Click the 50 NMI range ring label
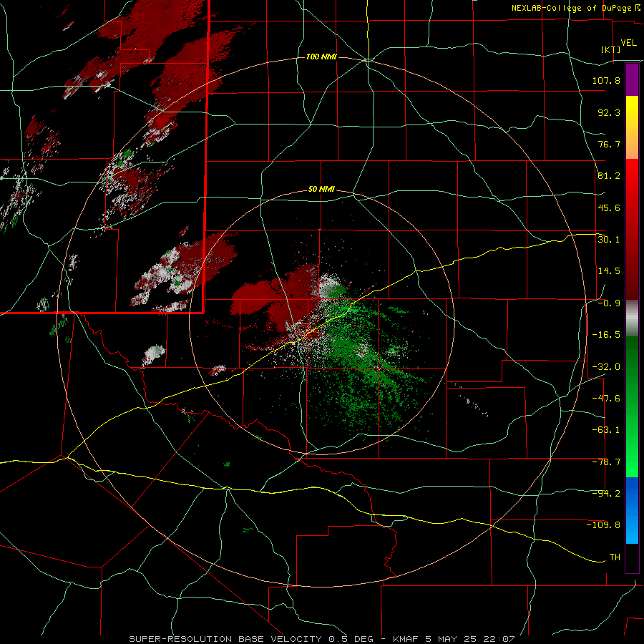The height and width of the screenshot is (644, 644). pyautogui.click(x=321, y=190)
